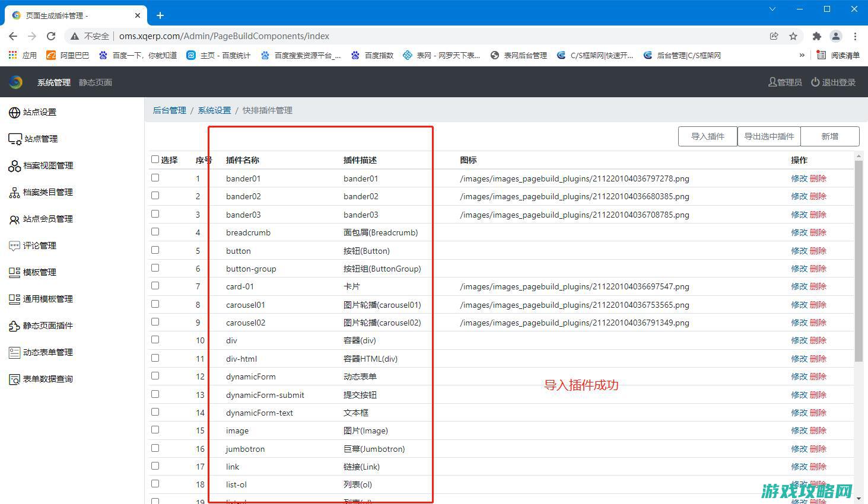Check the breadcrumb row checkbox
This screenshot has height=504, width=868.
[155, 231]
